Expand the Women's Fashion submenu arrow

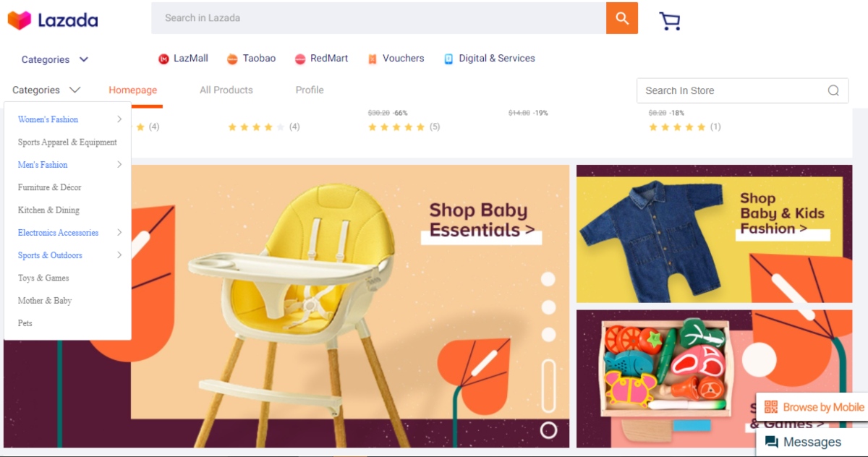click(x=119, y=119)
